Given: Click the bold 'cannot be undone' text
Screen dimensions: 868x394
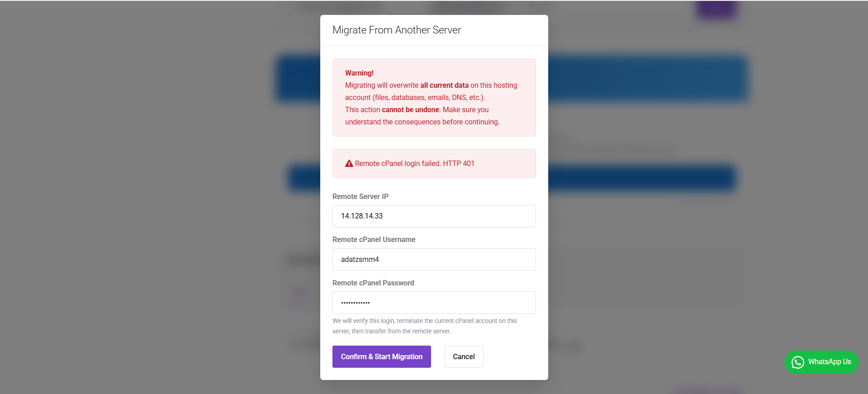Looking at the screenshot, I should click(410, 109).
